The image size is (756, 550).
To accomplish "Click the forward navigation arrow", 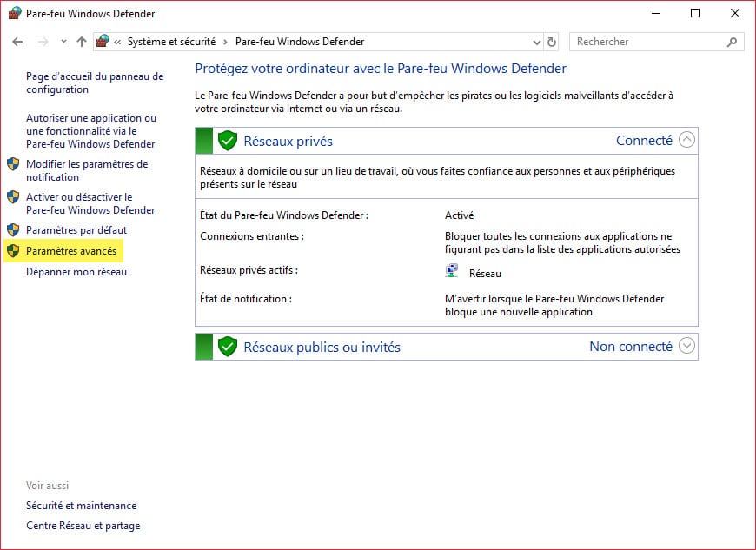I will click(x=43, y=42).
